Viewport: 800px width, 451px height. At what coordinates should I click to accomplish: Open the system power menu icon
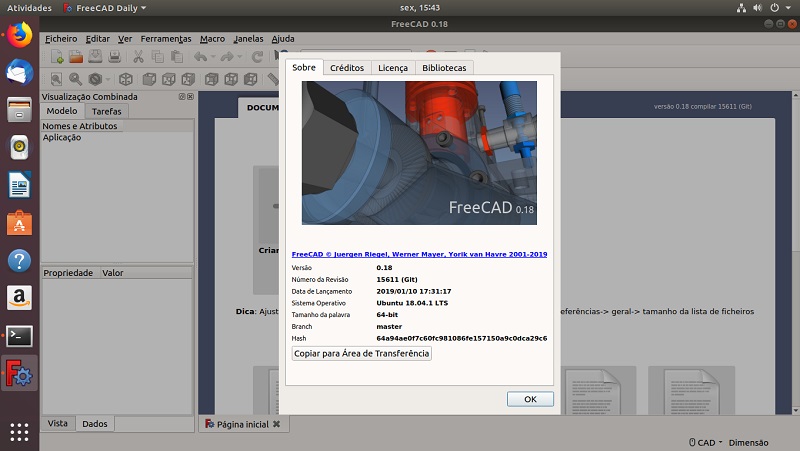tap(774, 8)
